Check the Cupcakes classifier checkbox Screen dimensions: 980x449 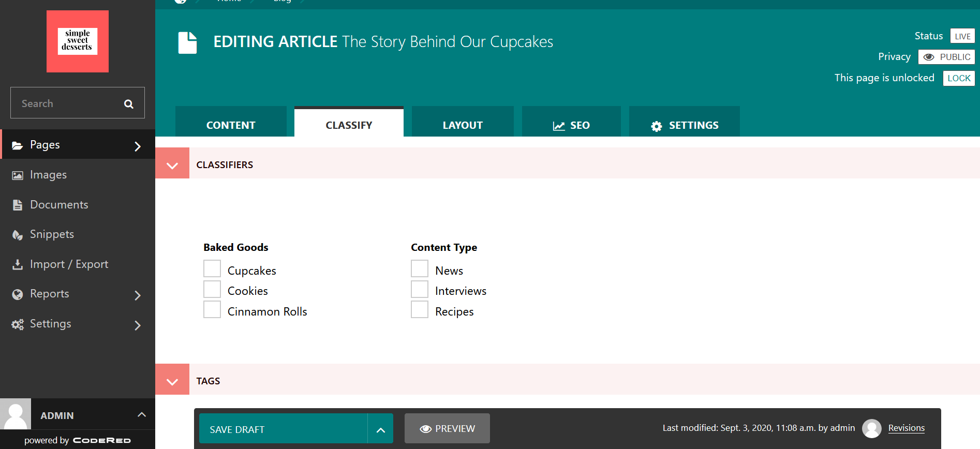tap(212, 269)
